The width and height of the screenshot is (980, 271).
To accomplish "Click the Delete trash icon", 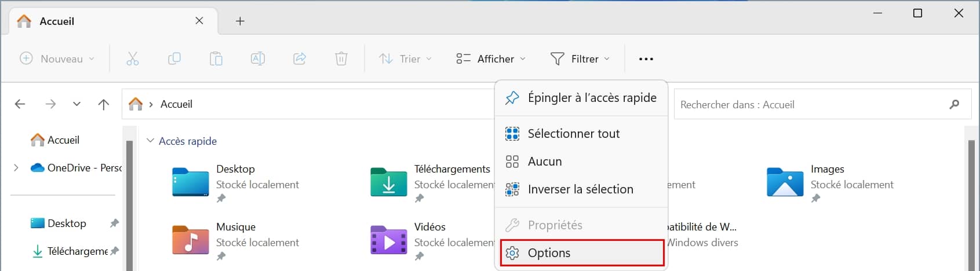I will click(x=341, y=58).
